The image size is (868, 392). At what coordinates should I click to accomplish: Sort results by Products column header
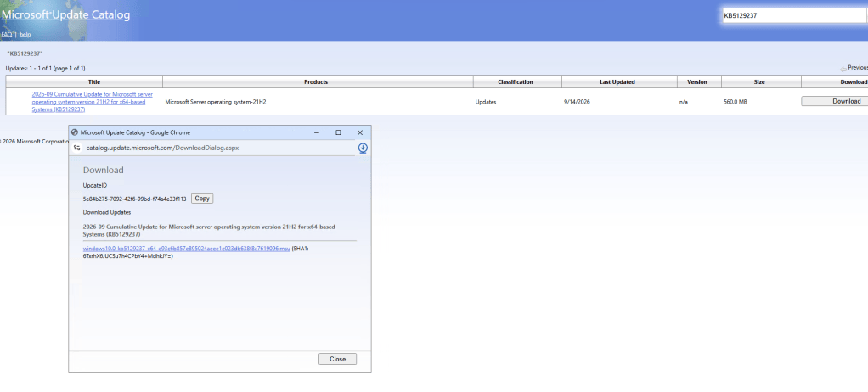point(317,81)
